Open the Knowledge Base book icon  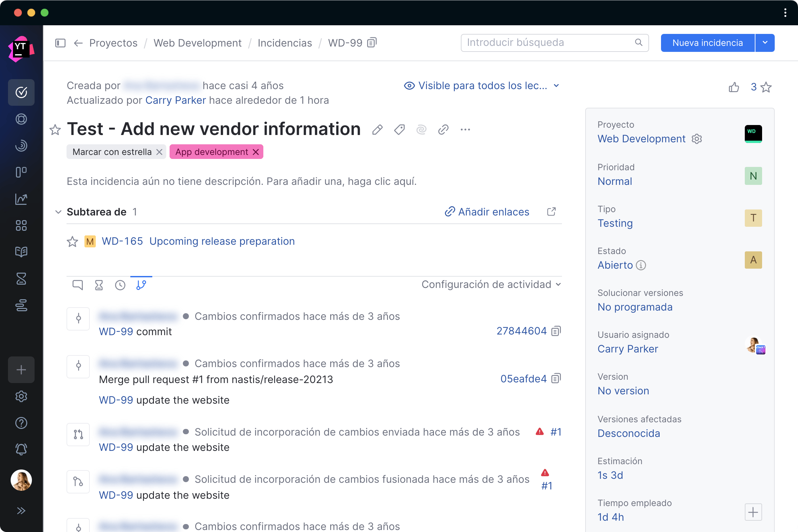[21, 252]
